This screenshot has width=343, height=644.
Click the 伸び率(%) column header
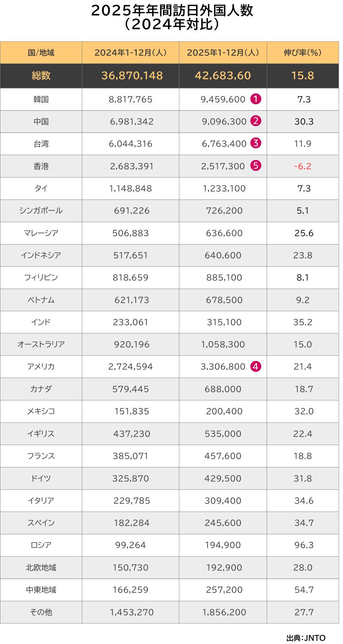303,53
